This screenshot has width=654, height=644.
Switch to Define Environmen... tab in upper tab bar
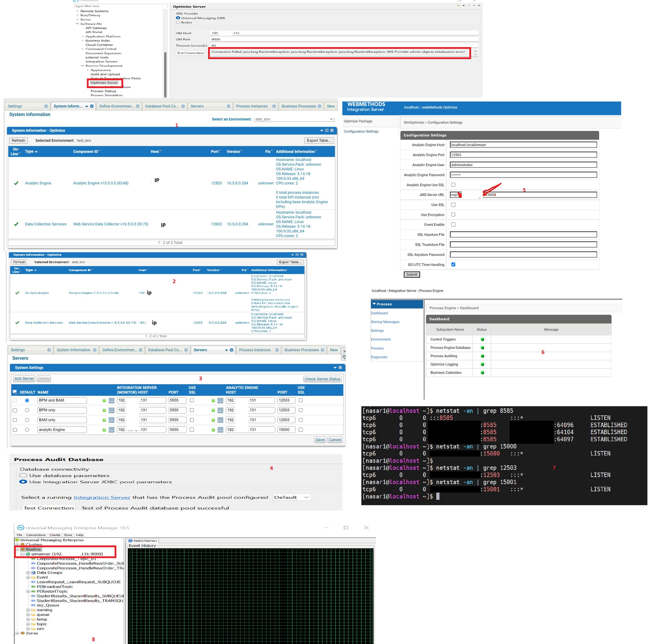click(x=117, y=107)
